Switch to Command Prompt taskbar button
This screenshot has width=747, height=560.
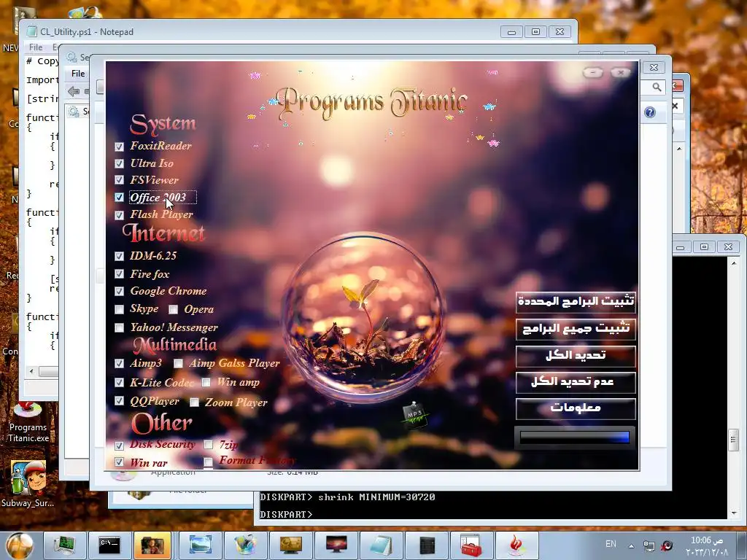(x=109, y=545)
